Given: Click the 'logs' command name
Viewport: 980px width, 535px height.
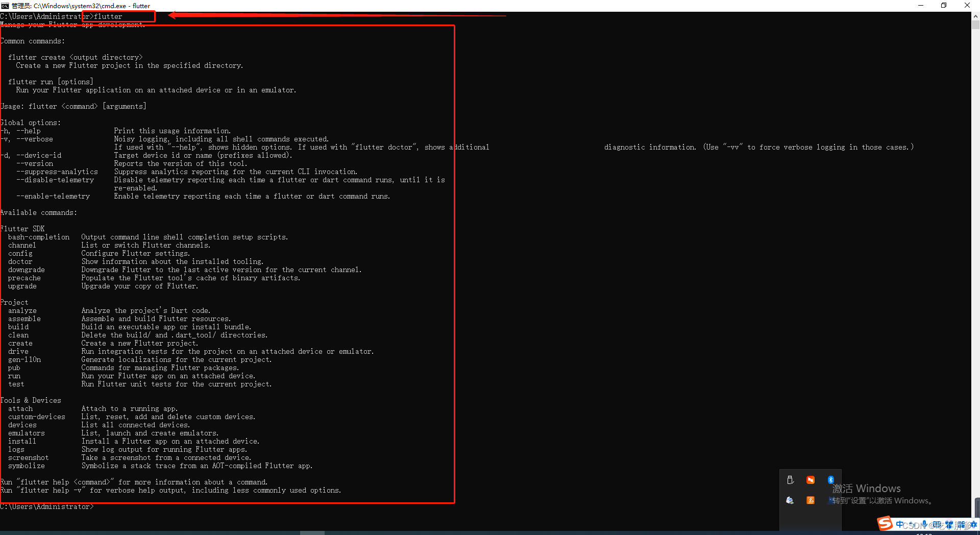Looking at the screenshot, I should [16, 449].
